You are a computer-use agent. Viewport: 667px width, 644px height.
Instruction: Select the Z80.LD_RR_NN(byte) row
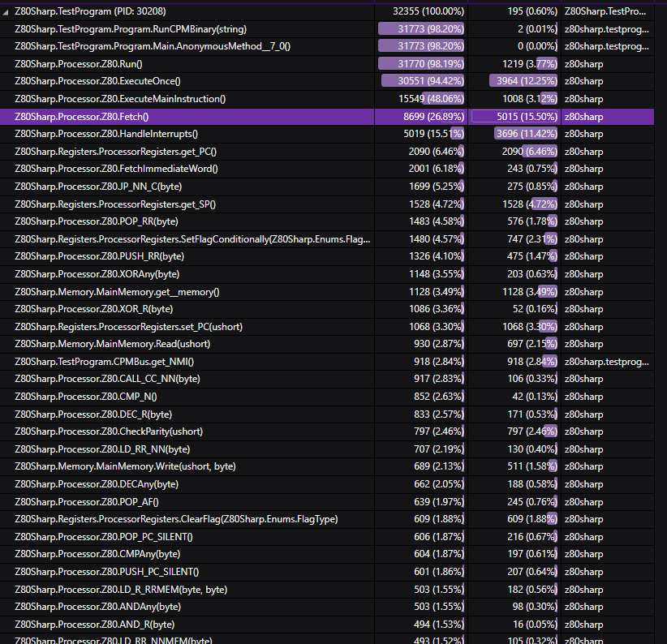(x=327, y=449)
